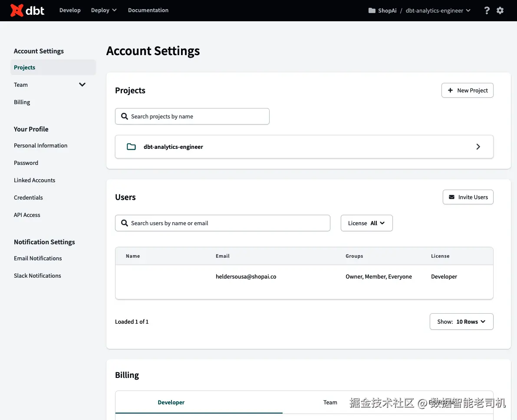
Task: Open settings gear icon in header
Action: click(x=500, y=10)
